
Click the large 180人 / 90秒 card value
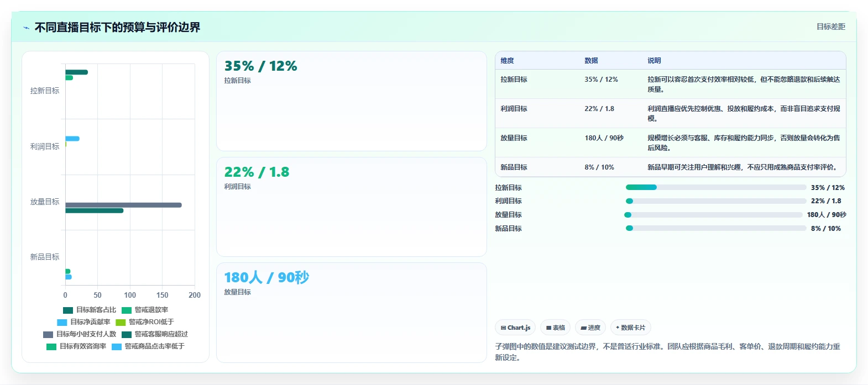[266, 277]
